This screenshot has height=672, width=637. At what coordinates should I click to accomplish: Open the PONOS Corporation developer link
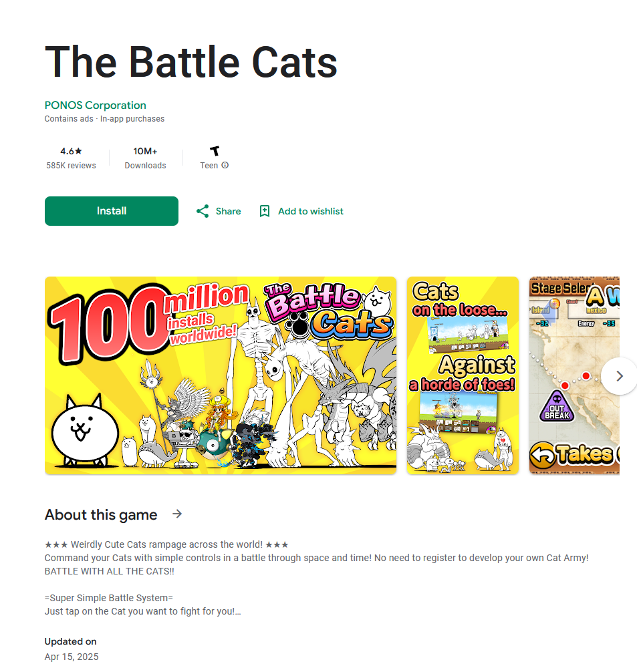95,105
